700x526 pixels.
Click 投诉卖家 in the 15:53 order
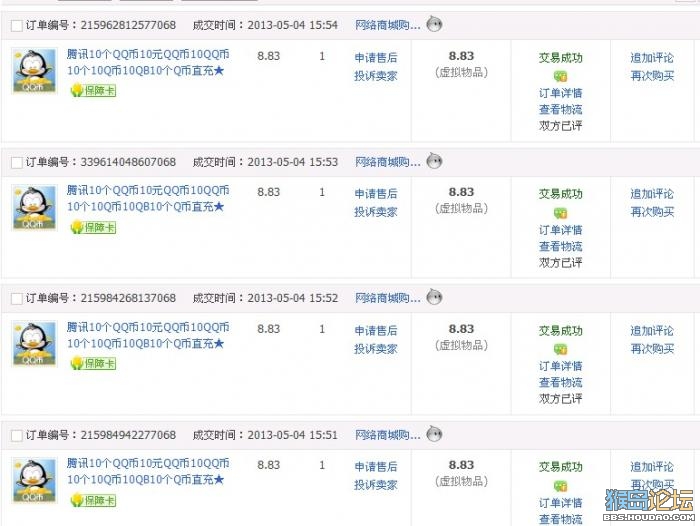(376, 212)
